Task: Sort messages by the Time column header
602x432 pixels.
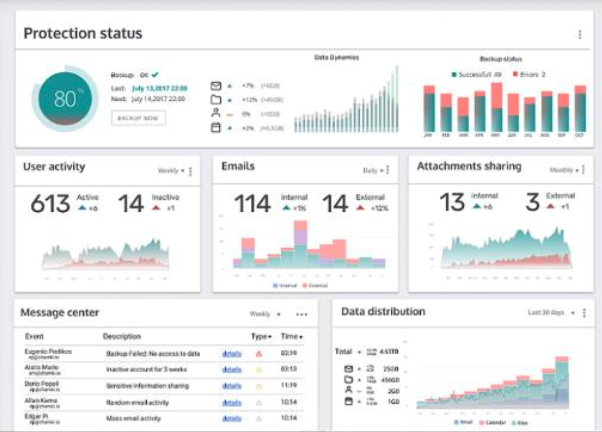Action: click(x=292, y=336)
